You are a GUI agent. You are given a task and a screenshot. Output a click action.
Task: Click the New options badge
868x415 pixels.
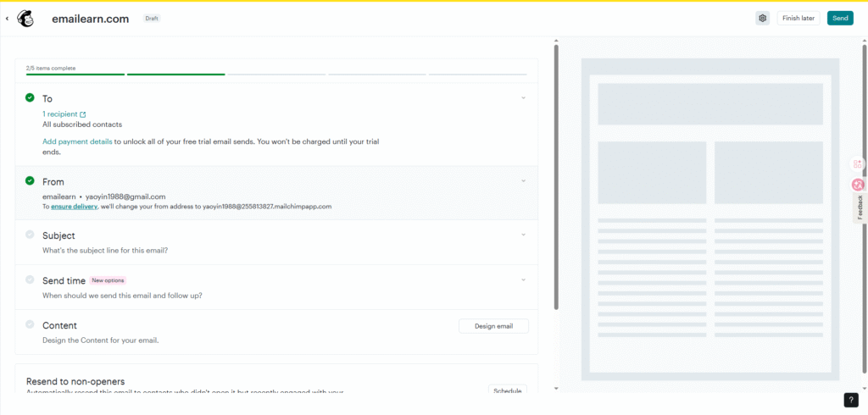(x=108, y=280)
